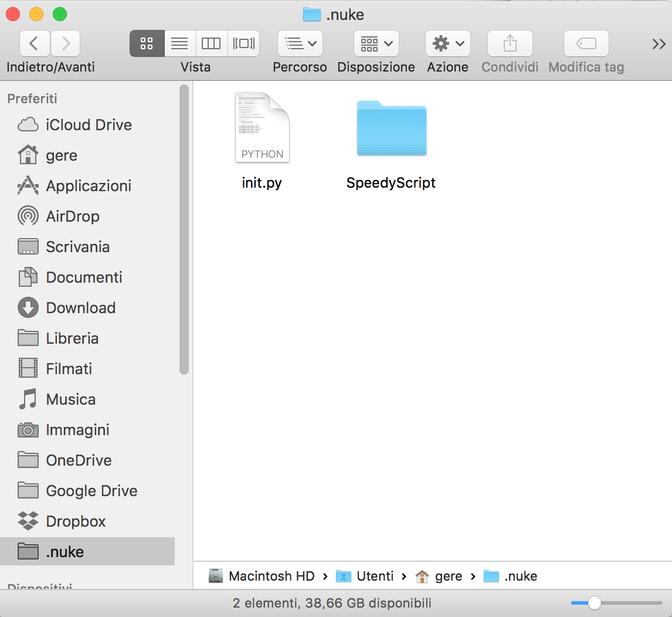Go to Applicazioni in the sidebar
The height and width of the screenshot is (617, 672).
click(x=89, y=186)
